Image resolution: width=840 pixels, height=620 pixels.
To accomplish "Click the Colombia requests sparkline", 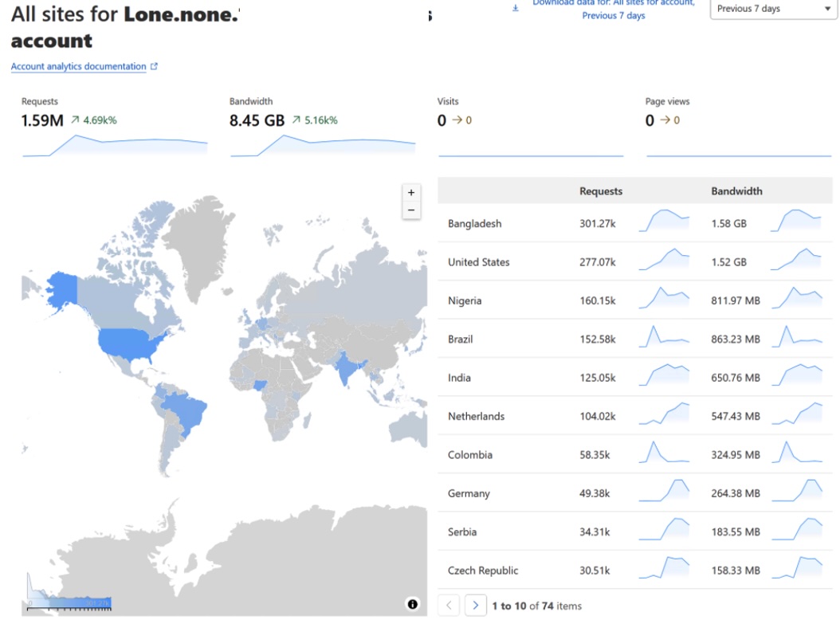I will [664, 452].
